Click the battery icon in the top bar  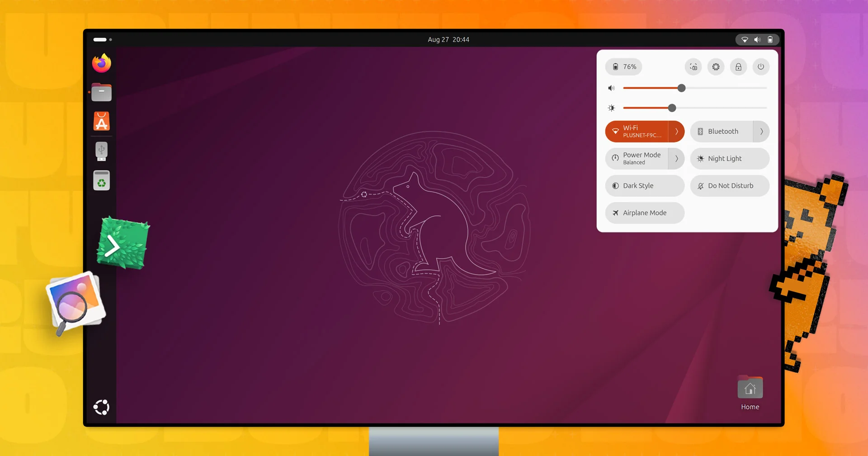(x=770, y=40)
